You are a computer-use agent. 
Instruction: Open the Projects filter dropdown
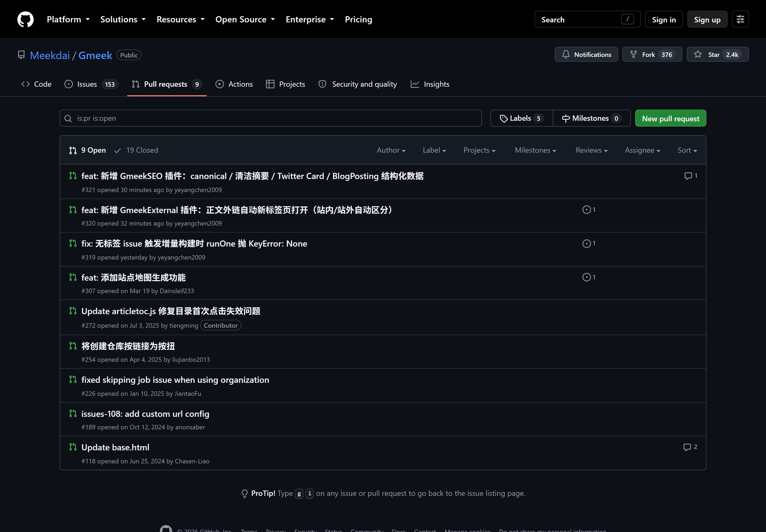(479, 150)
